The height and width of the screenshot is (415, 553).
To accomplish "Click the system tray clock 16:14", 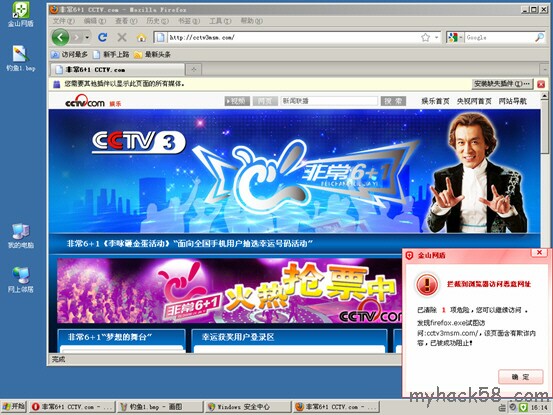I will click(539, 408).
